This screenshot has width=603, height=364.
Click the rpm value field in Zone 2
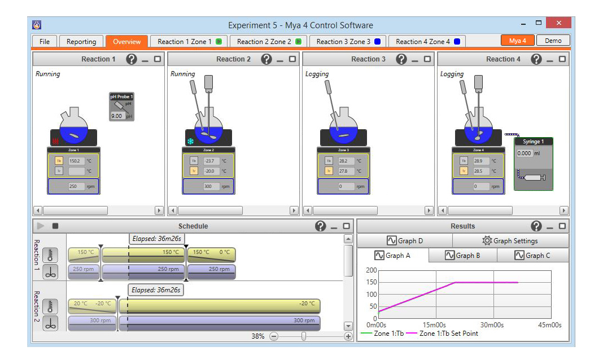tap(211, 186)
